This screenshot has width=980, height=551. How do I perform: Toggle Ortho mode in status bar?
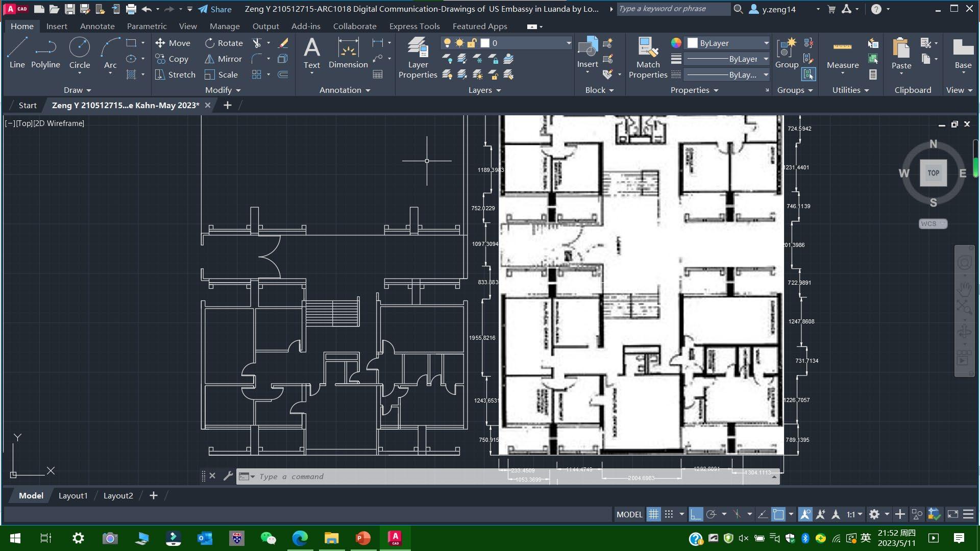[695, 514]
